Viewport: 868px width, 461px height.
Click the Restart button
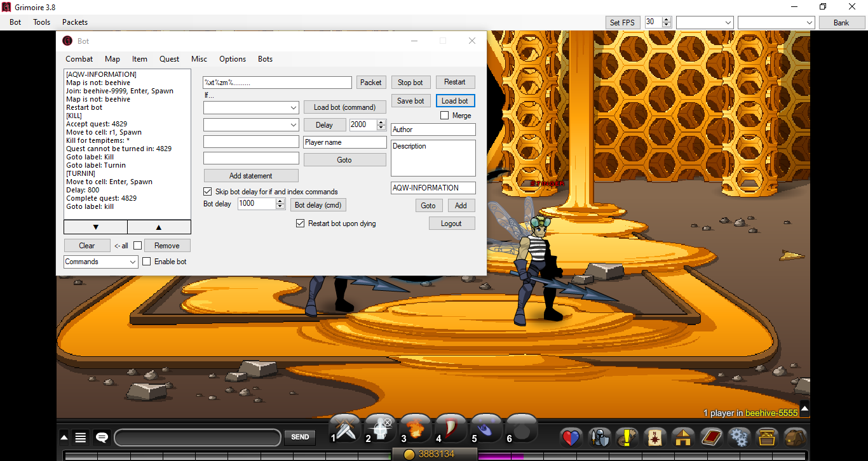click(x=455, y=82)
